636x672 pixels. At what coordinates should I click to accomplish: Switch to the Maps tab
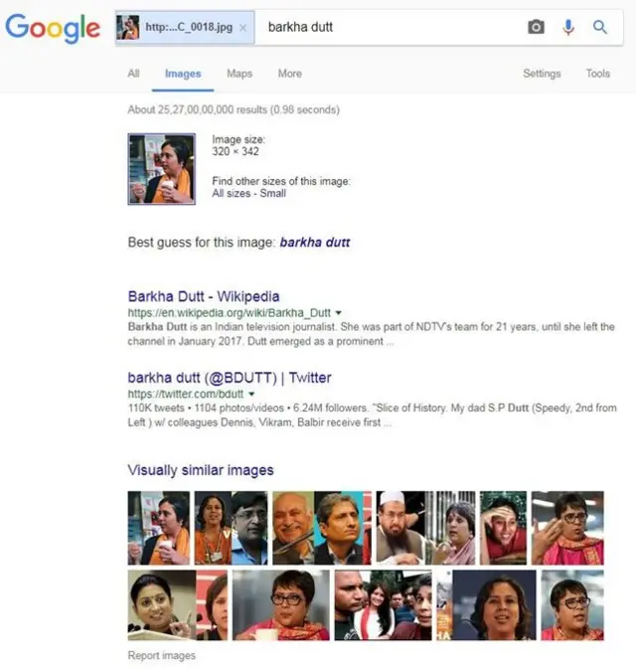(x=239, y=74)
